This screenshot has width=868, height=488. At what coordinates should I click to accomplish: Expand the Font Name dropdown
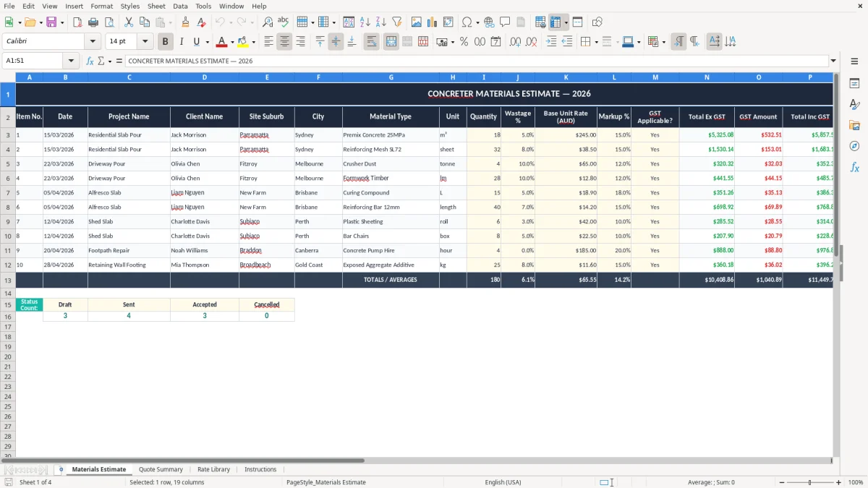pyautogui.click(x=93, y=42)
